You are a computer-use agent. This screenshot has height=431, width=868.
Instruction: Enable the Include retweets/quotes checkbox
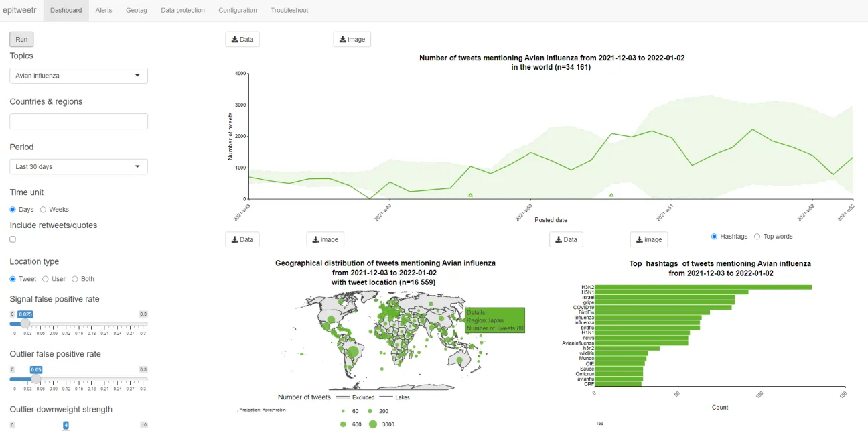[x=11, y=239]
